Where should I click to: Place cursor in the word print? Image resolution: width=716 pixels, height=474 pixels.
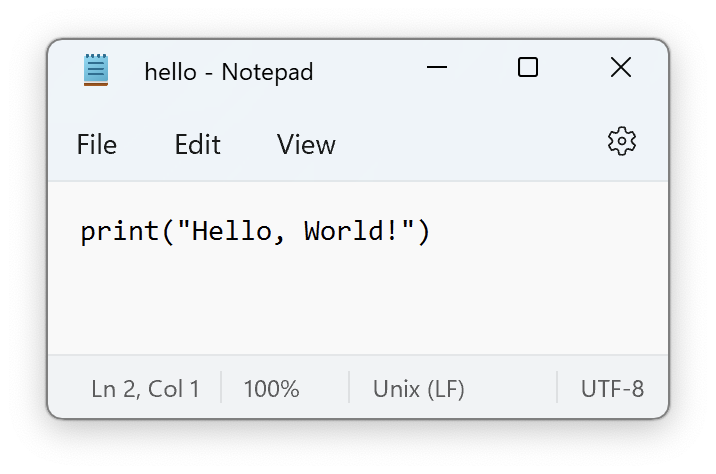[x=119, y=232]
